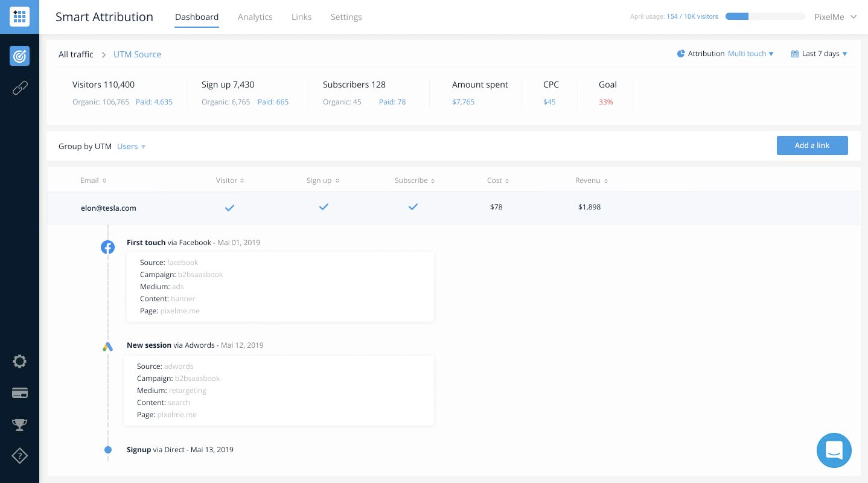This screenshot has width=868, height=483.
Task: Click the Subscribe checkmark for elon@tesla.com
Action: pyautogui.click(x=413, y=207)
